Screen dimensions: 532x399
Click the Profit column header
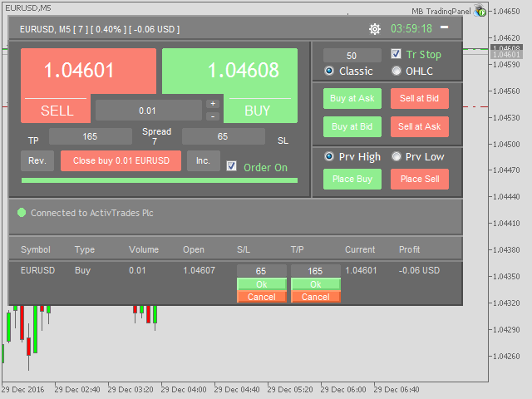[x=410, y=249]
